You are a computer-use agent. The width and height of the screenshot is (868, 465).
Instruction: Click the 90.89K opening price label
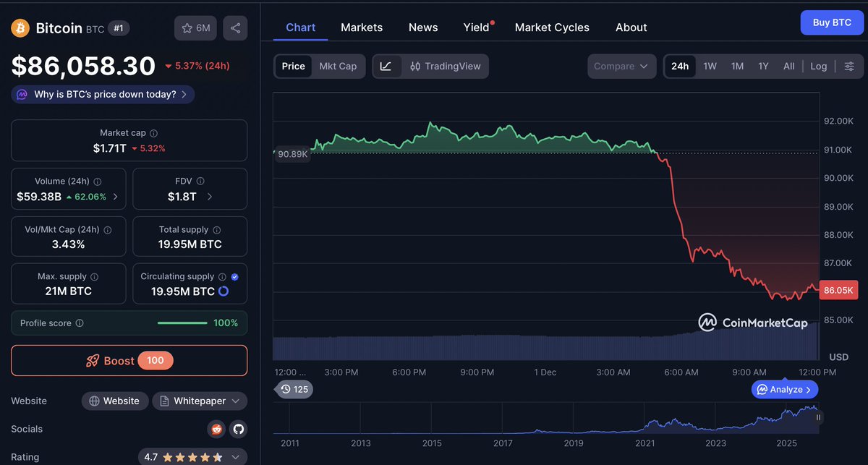point(292,154)
